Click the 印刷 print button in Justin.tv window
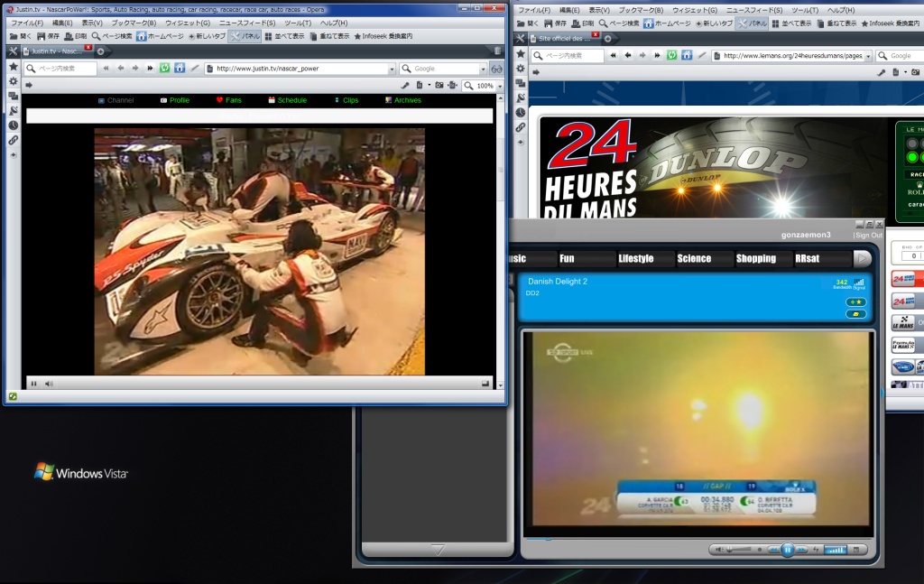924x584 pixels. pos(75,36)
